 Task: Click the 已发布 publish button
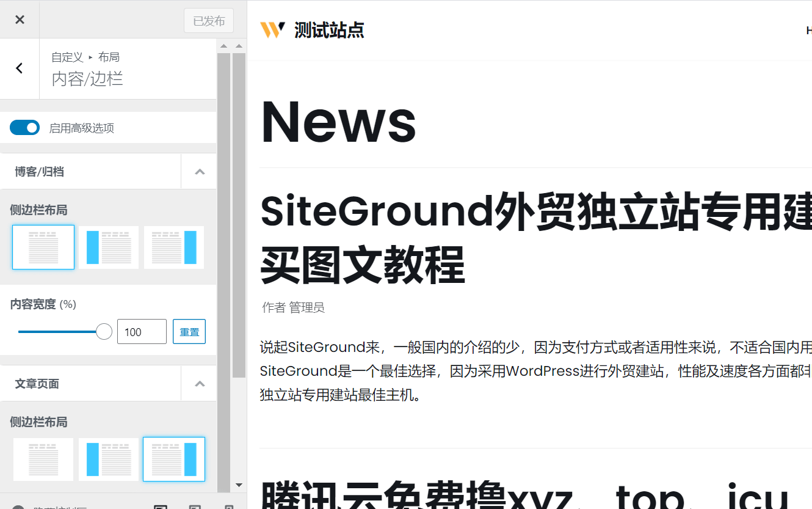209,21
